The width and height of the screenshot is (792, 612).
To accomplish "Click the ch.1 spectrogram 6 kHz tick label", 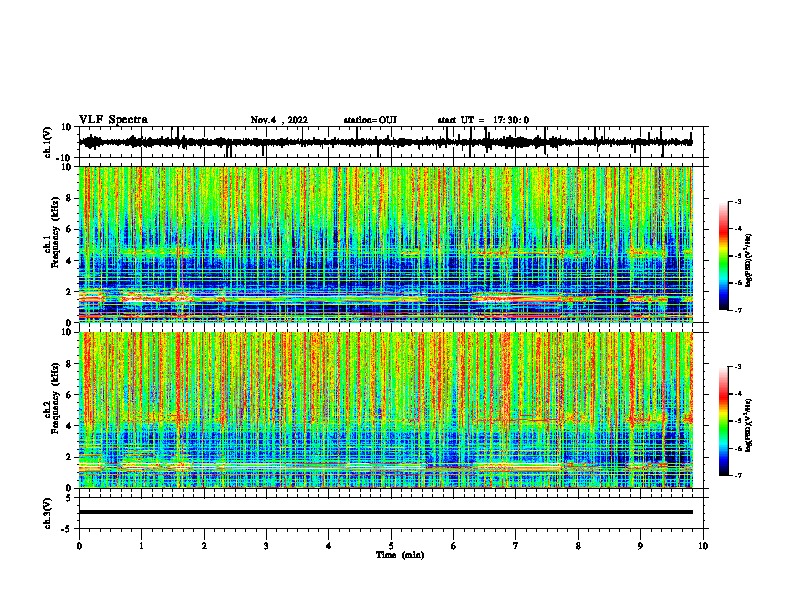I will [69, 229].
